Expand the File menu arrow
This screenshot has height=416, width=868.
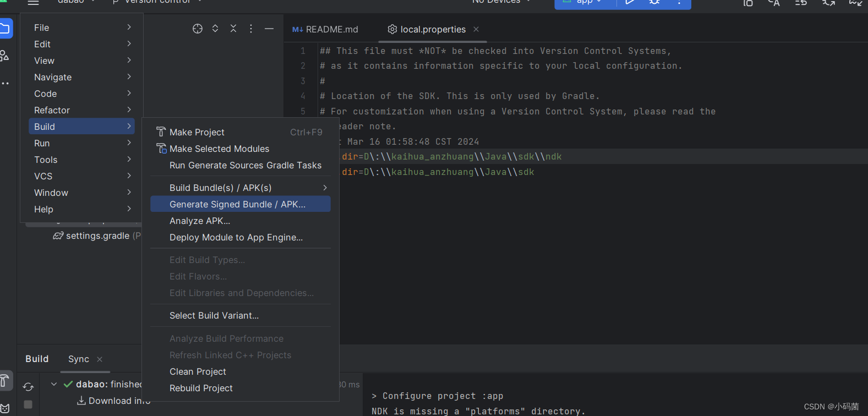[x=129, y=27]
